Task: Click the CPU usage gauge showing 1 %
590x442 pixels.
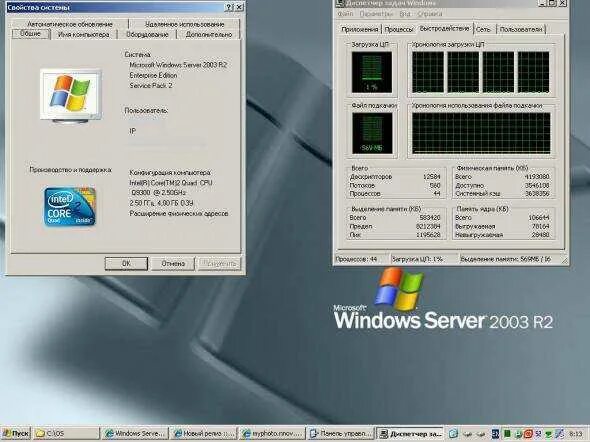Action: coord(371,72)
